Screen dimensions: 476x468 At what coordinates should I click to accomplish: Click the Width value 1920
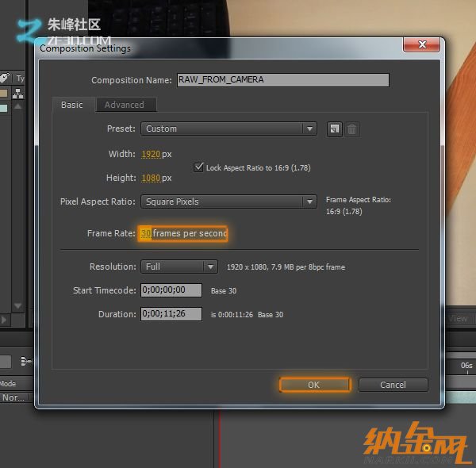151,154
